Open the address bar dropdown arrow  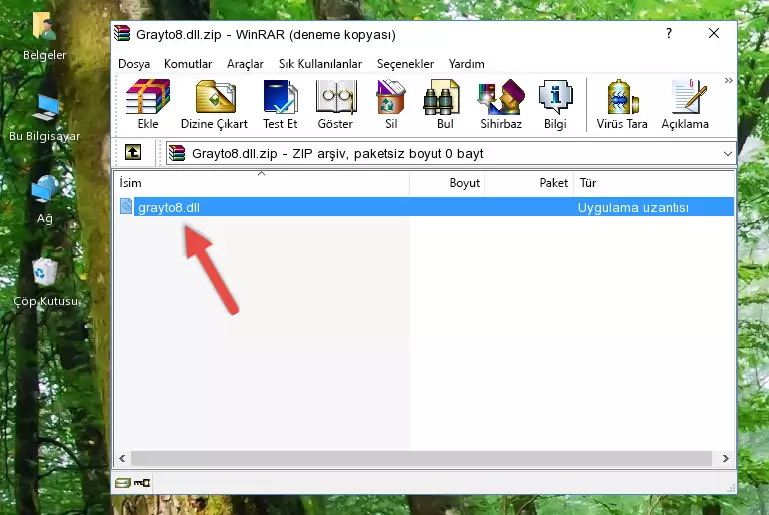click(x=728, y=154)
